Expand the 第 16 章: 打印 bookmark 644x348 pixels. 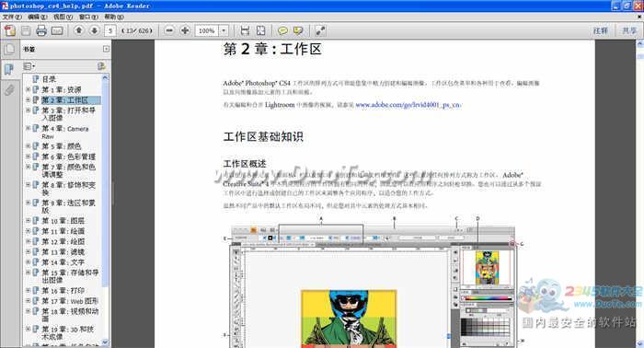pos(28,291)
